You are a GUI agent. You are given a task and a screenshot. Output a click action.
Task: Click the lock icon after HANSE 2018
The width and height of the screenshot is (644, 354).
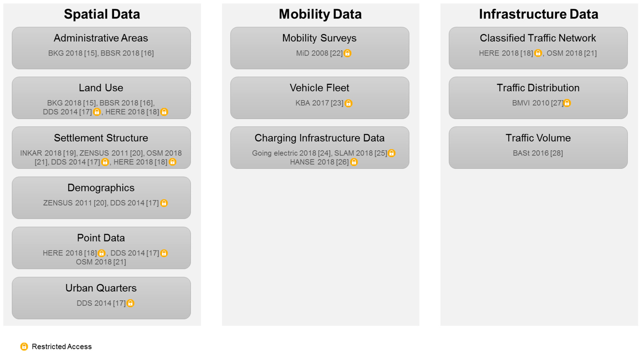[354, 162]
